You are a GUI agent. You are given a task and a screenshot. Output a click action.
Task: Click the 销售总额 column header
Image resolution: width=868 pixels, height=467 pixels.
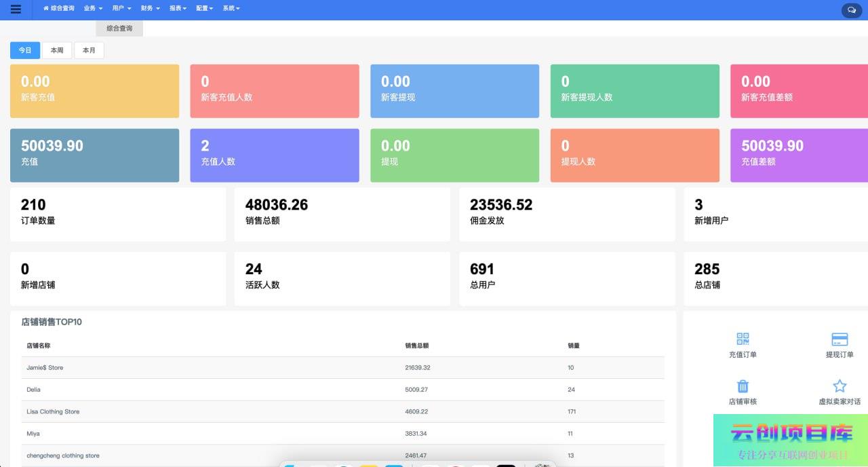coord(416,345)
